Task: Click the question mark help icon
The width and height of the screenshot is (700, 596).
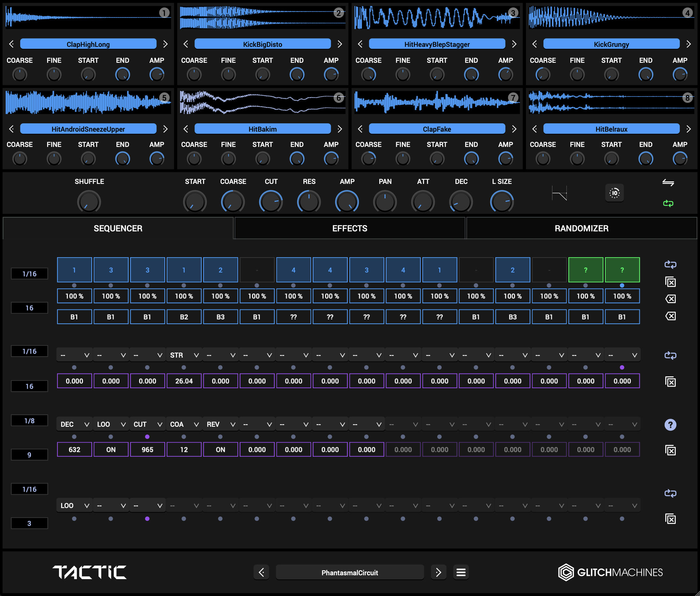Action: pyautogui.click(x=671, y=425)
